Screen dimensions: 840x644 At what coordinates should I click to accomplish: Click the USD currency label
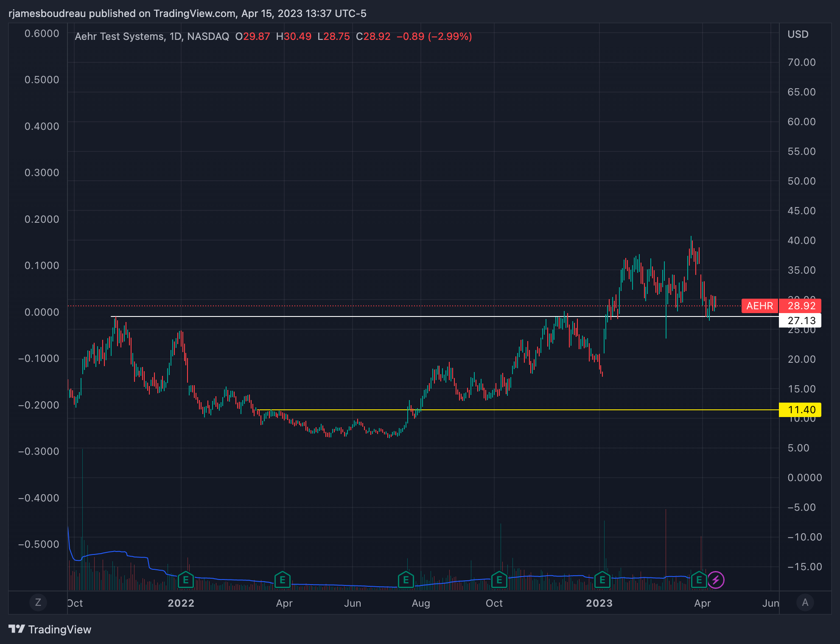click(798, 34)
